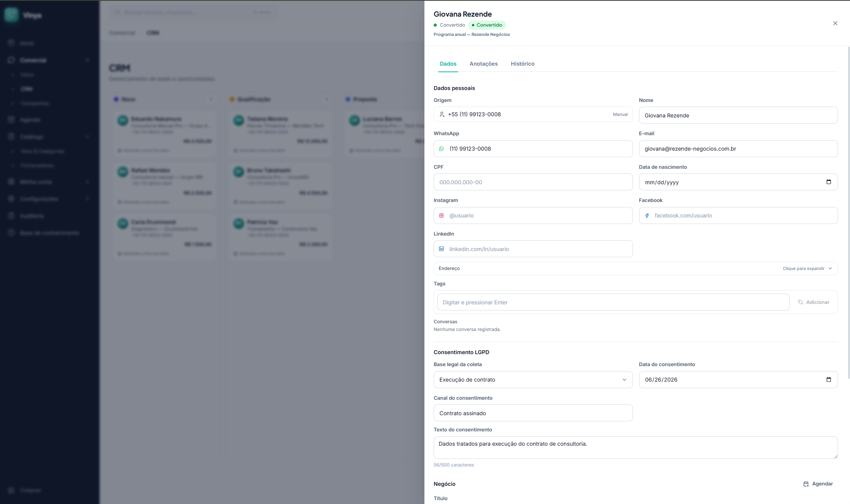Focus the LinkedIn profile input
The image size is (850, 504).
click(533, 249)
